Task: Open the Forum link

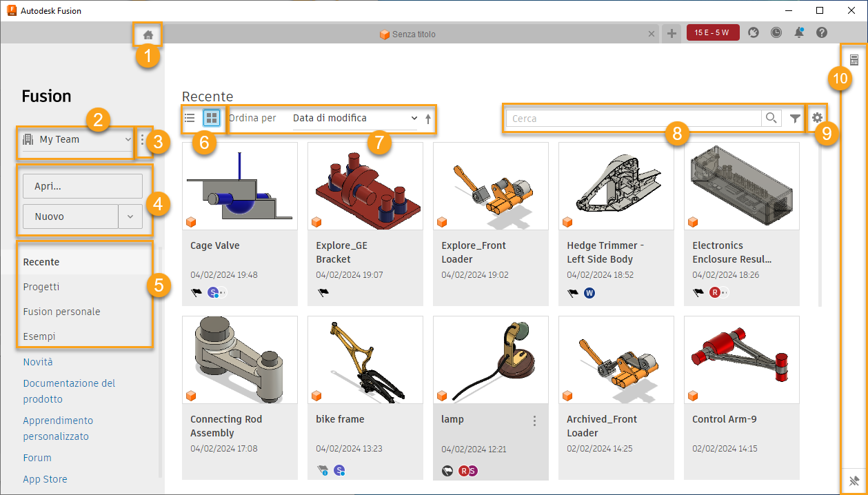Action: click(37, 458)
